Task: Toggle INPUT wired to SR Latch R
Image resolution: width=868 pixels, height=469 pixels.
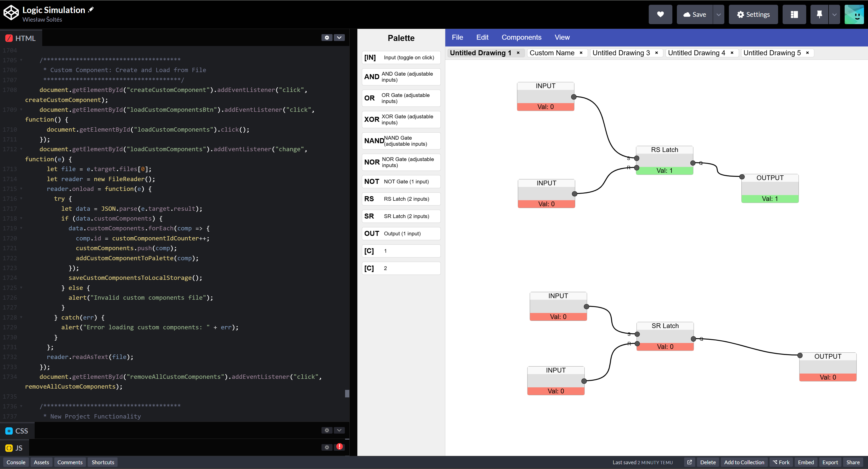Action: tap(556, 381)
